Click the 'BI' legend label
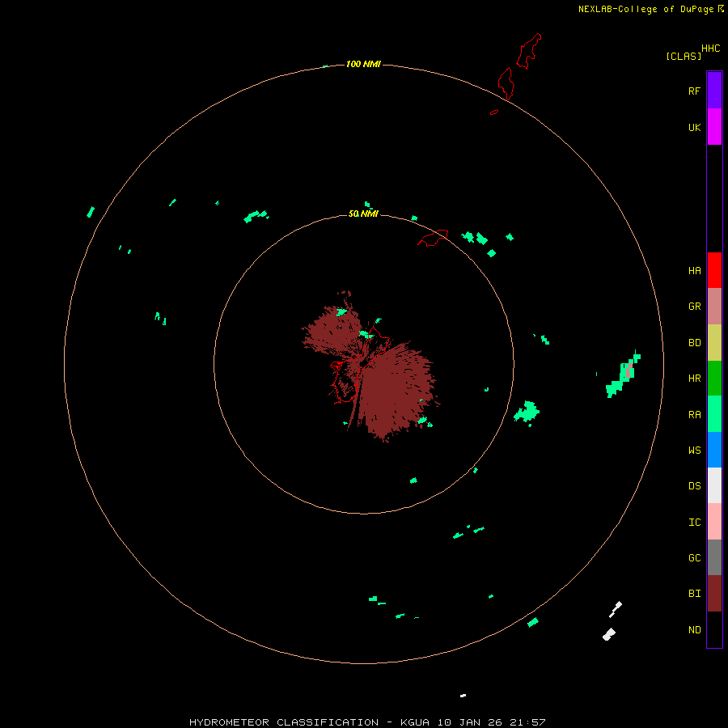The height and width of the screenshot is (728, 728). click(695, 594)
